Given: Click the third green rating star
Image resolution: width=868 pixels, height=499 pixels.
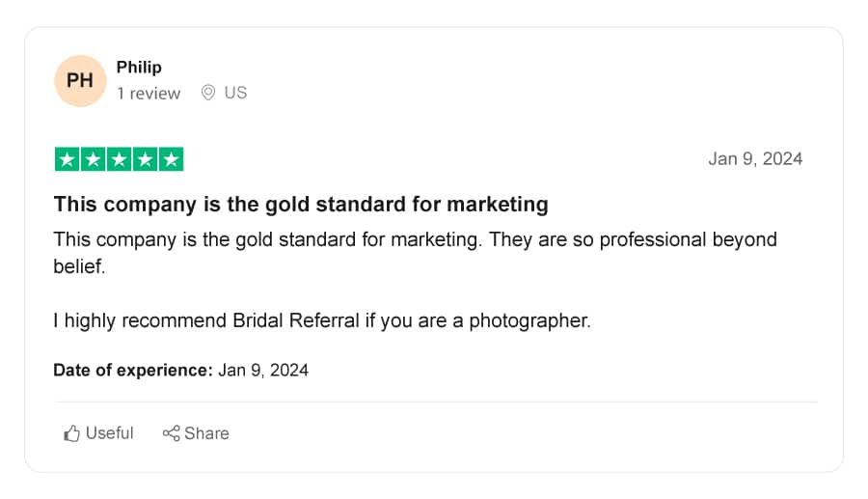Looking at the screenshot, I should coord(119,159).
